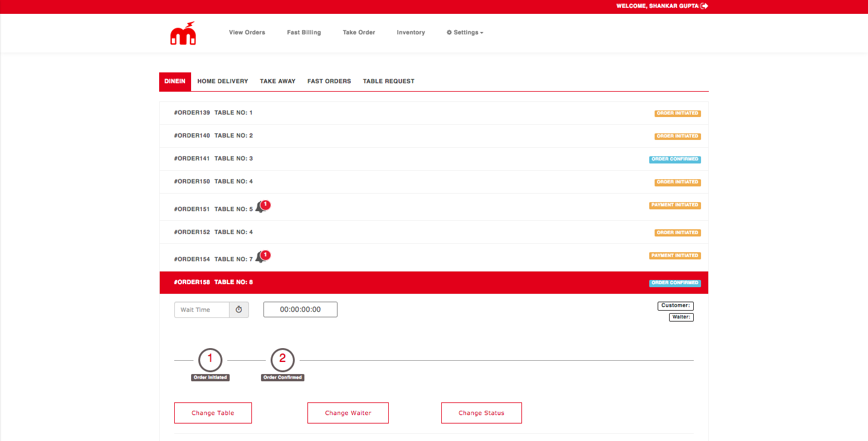Click Order Confirmed badge on order 141
868x441 pixels.
675,159
